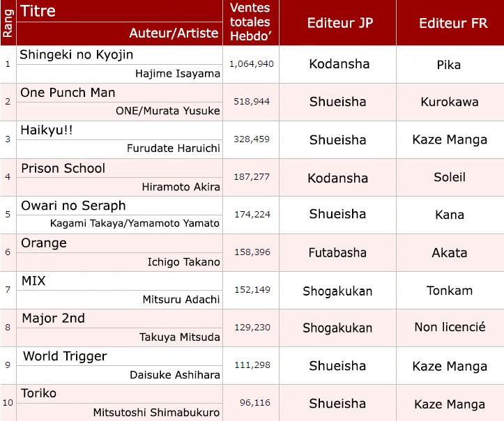This screenshot has height=421, width=504.
Task: Click the 'Rang' column header
Action: click(8, 23)
